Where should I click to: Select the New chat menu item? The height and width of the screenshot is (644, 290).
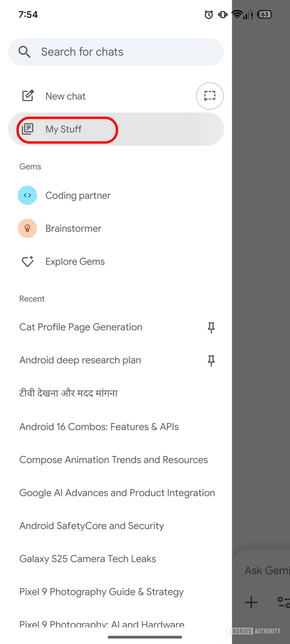(65, 96)
